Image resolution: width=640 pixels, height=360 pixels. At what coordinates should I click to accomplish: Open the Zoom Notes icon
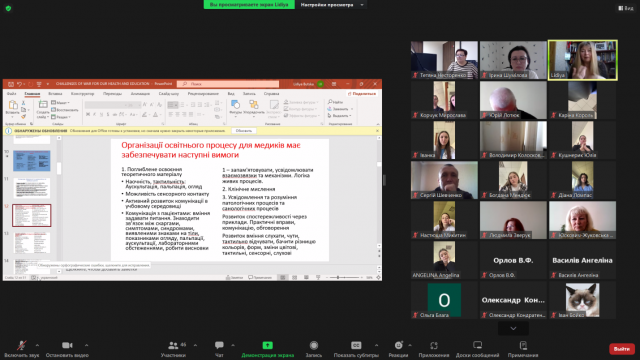(523, 345)
